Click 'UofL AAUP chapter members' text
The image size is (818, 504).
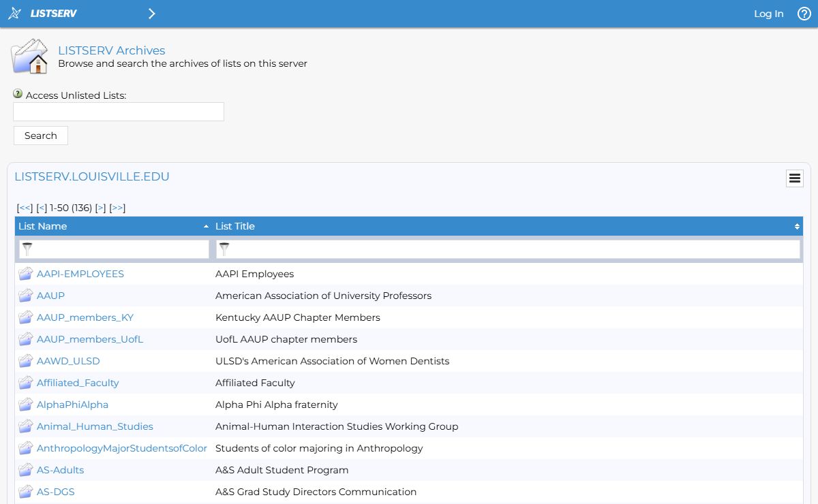[x=286, y=339]
